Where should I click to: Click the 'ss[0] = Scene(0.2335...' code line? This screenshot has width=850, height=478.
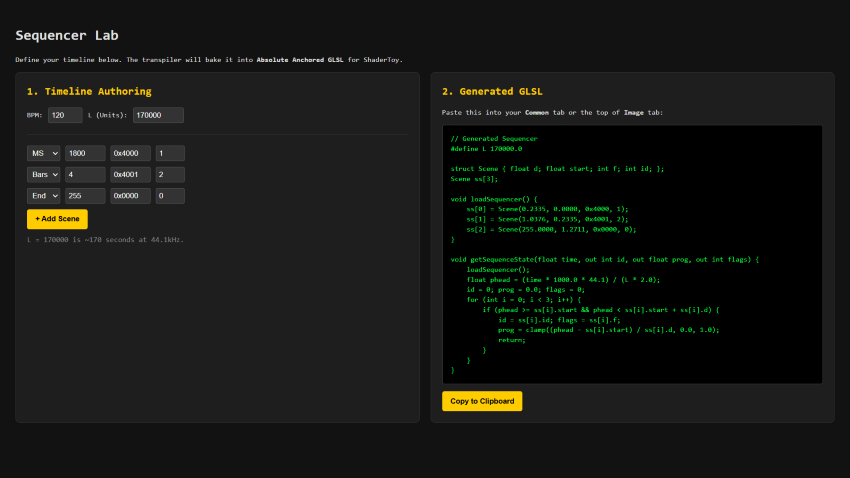click(548, 209)
